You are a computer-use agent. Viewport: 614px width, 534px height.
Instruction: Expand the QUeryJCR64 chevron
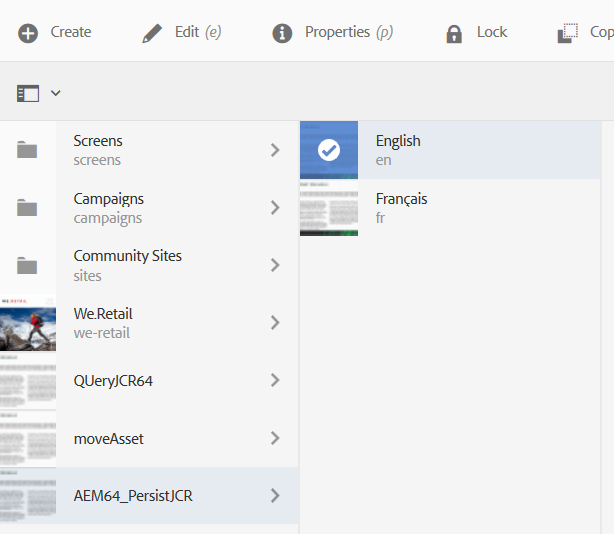[x=275, y=380]
